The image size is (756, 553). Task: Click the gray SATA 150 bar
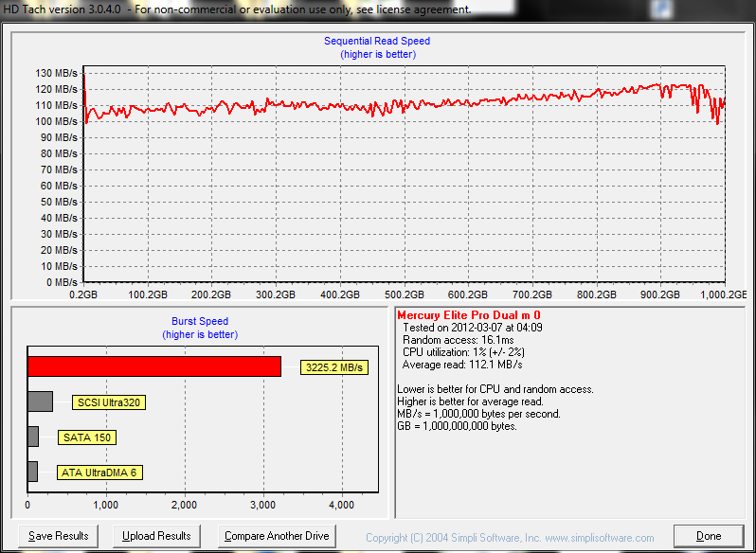33,437
